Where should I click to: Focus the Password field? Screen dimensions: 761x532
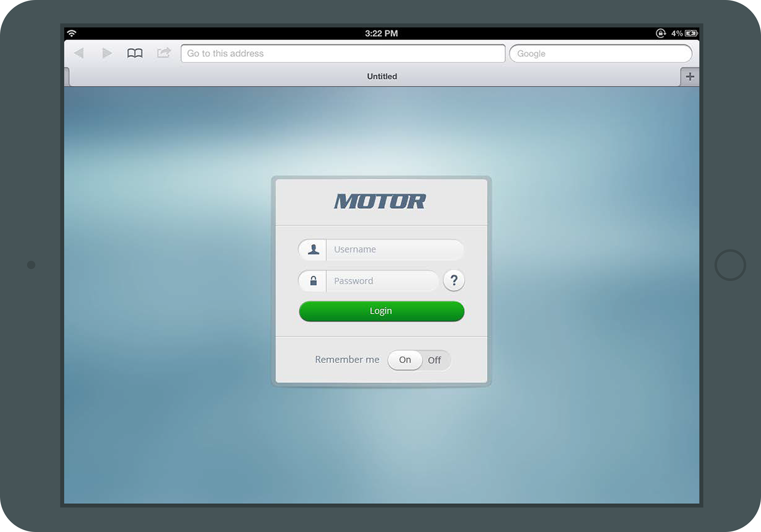coord(381,281)
